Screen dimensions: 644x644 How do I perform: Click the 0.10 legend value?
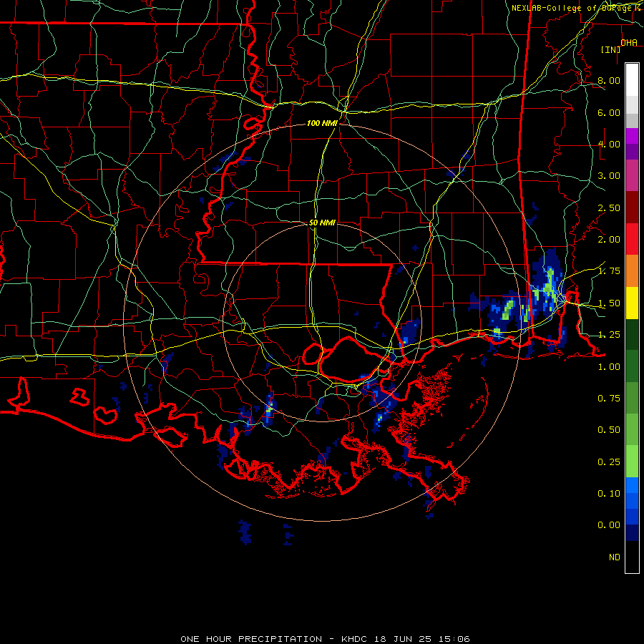click(609, 493)
